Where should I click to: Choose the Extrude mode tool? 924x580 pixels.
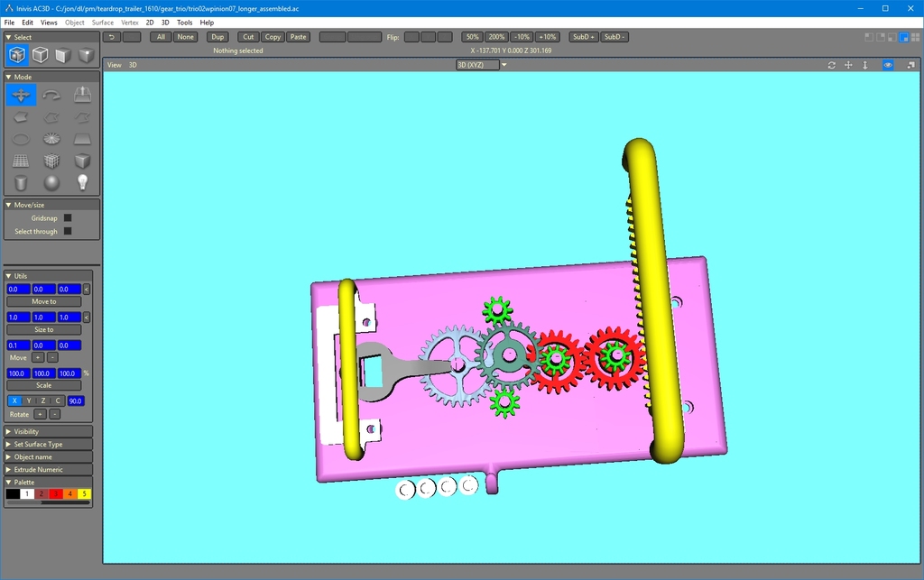[x=82, y=96]
